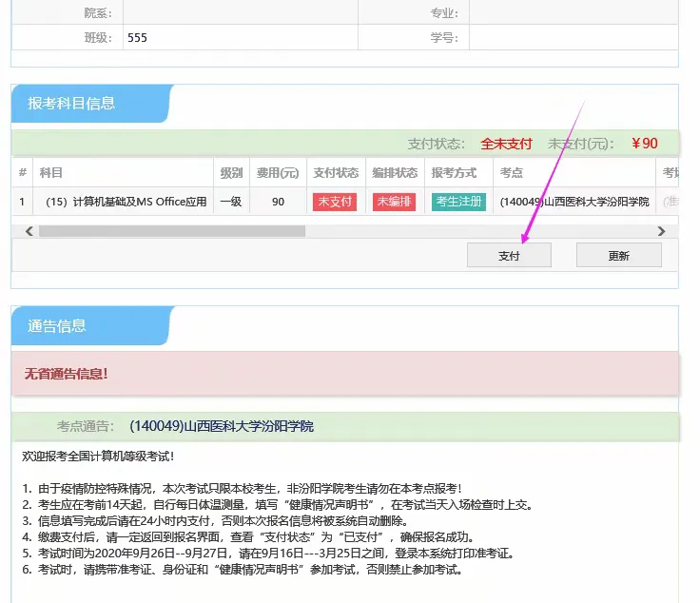The image size is (700, 603).
Task: Click the 科目 column header
Action: point(51,173)
